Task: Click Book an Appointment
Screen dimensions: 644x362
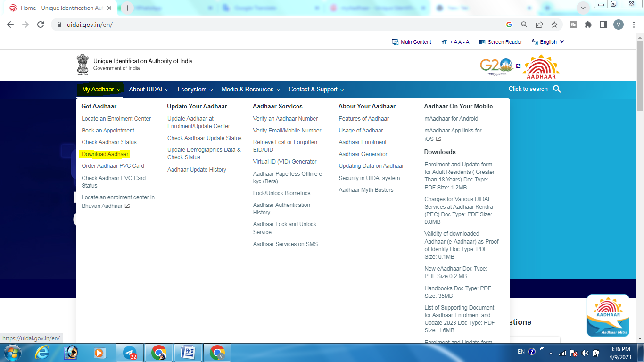Action: (x=108, y=131)
